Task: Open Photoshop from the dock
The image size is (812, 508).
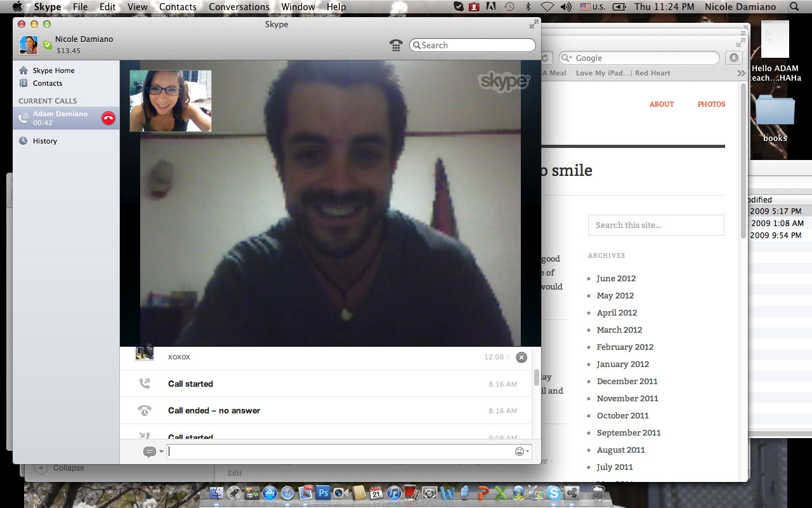Action: point(324,492)
